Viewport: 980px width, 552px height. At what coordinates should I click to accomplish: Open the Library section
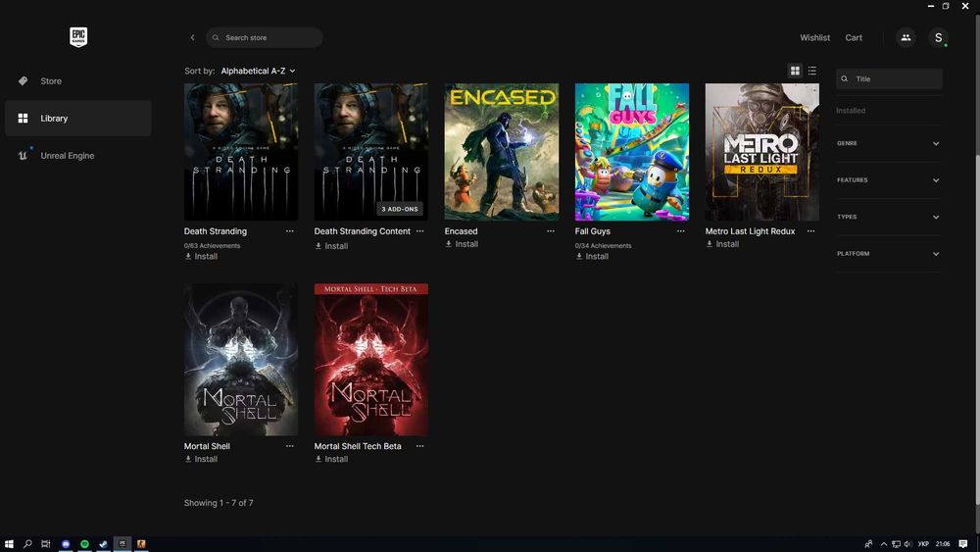(x=78, y=119)
